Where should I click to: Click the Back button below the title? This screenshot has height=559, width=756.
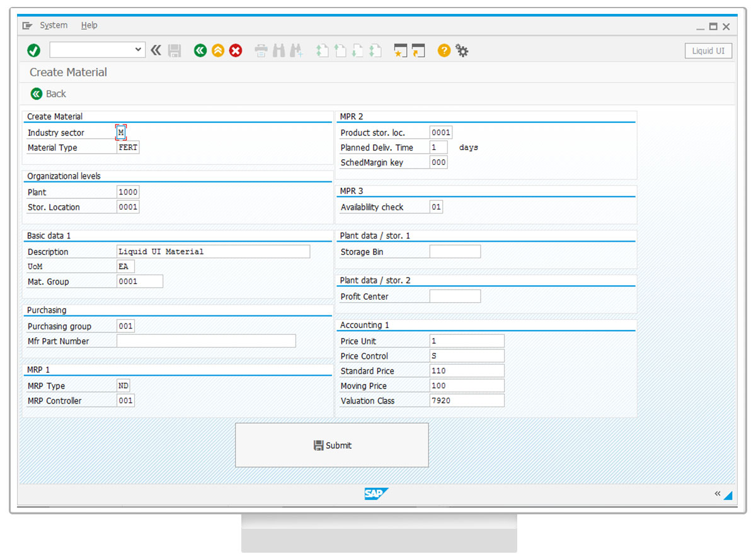[x=49, y=94]
